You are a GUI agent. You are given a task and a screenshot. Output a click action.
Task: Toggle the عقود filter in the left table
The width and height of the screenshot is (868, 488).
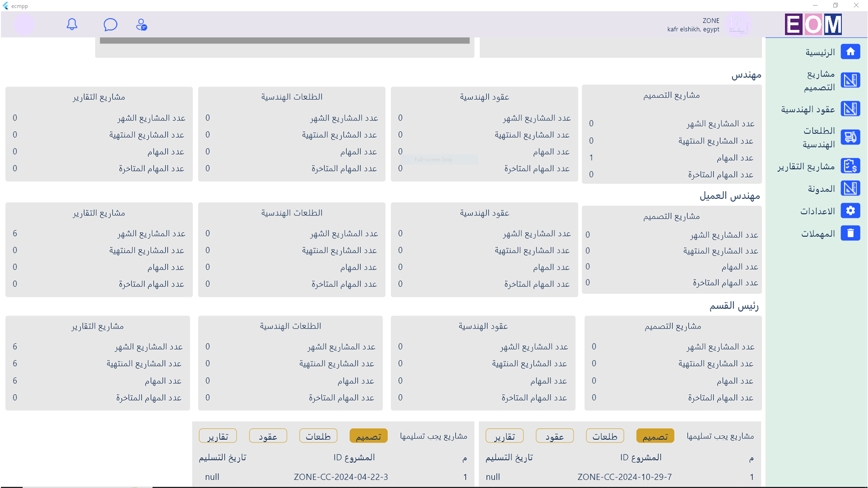(268, 436)
